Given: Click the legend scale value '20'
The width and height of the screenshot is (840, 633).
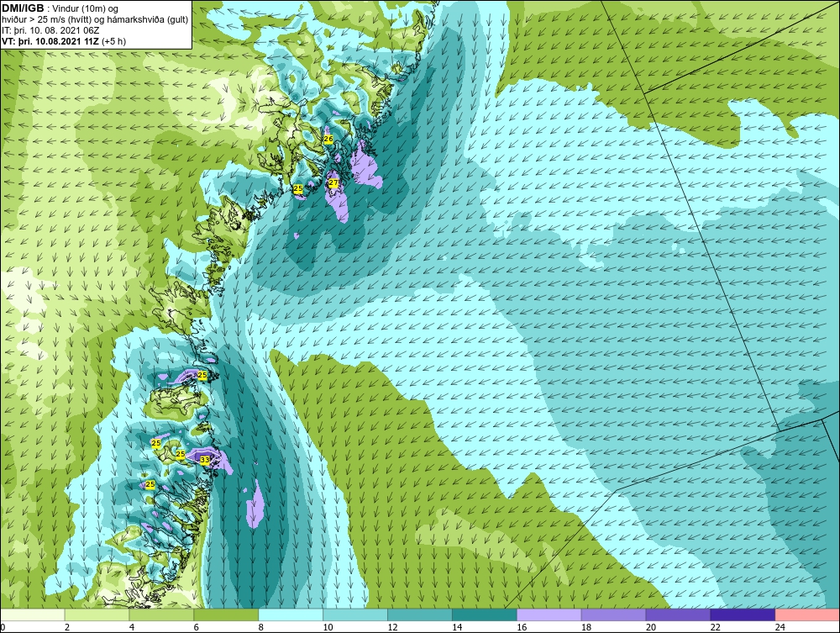Looking at the screenshot, I should click(x=650, y=627).
